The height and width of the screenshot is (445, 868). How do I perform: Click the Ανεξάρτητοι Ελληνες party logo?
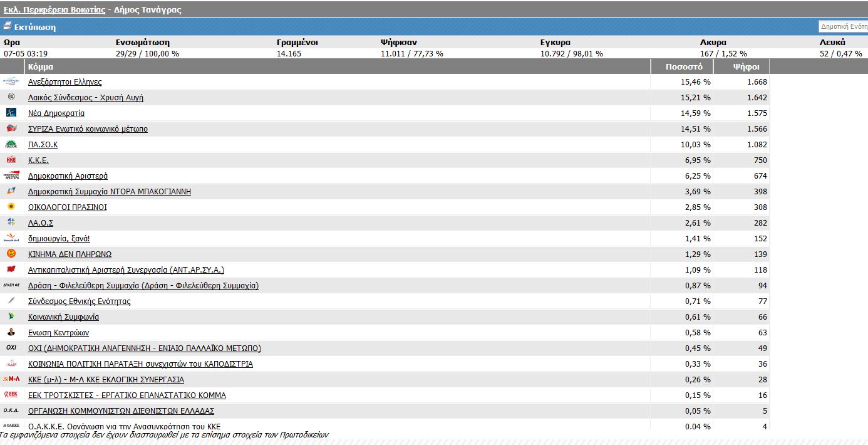11,81
